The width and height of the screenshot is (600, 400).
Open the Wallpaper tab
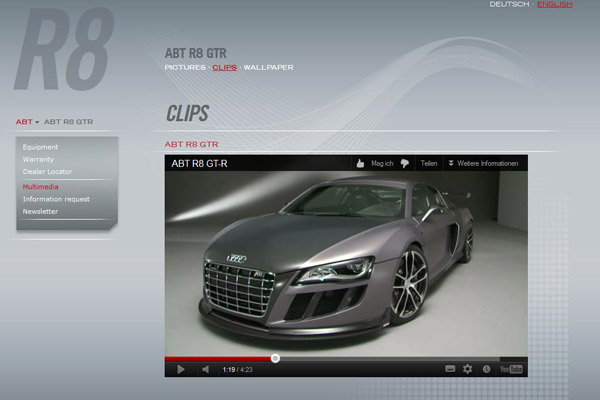point(270,67)
